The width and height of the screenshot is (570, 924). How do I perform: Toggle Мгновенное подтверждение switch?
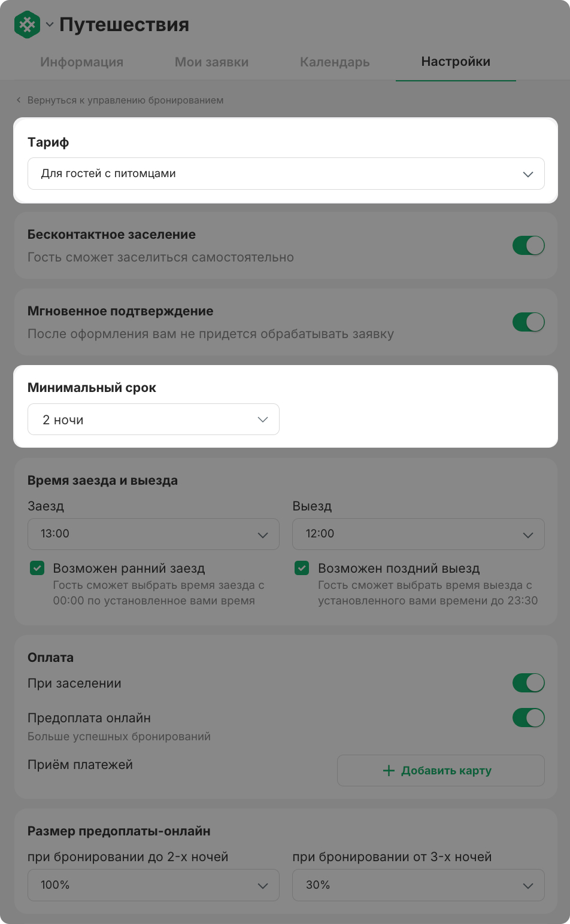click(529, 322)
